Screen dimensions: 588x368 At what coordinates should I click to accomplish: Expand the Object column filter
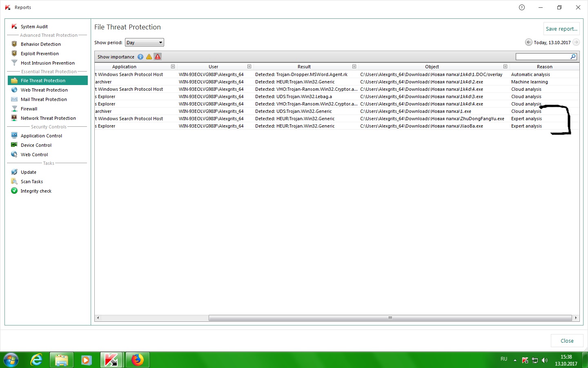pyautogui.click(x=505, y=67)
